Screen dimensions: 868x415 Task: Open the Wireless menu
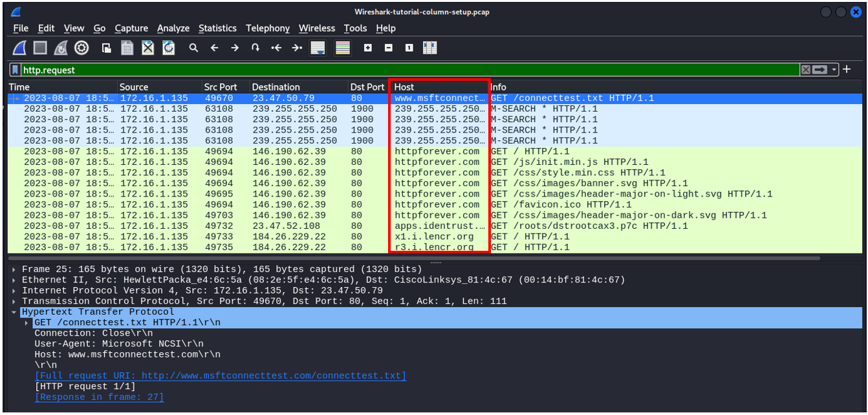coord(317,28)
